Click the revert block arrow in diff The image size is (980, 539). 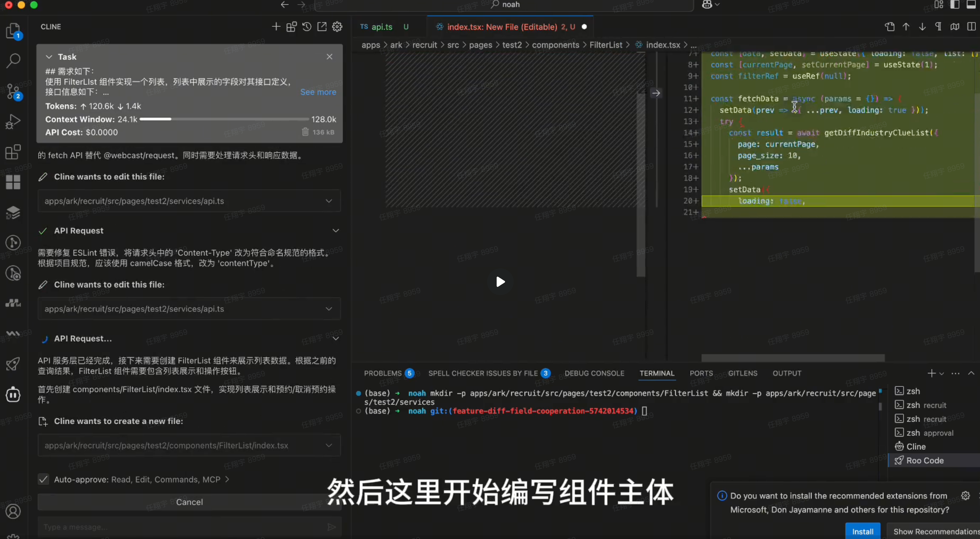tap(656, 93)
